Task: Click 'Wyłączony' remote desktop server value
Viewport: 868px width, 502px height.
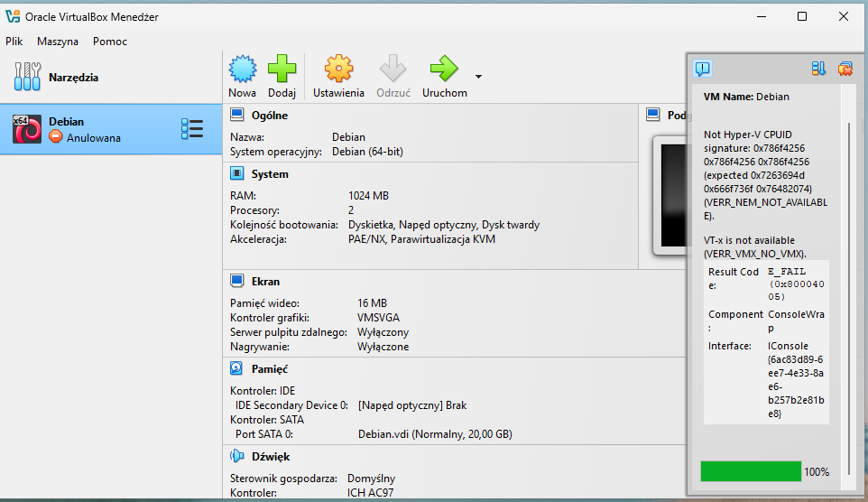Action: click(x=383, y=332)
